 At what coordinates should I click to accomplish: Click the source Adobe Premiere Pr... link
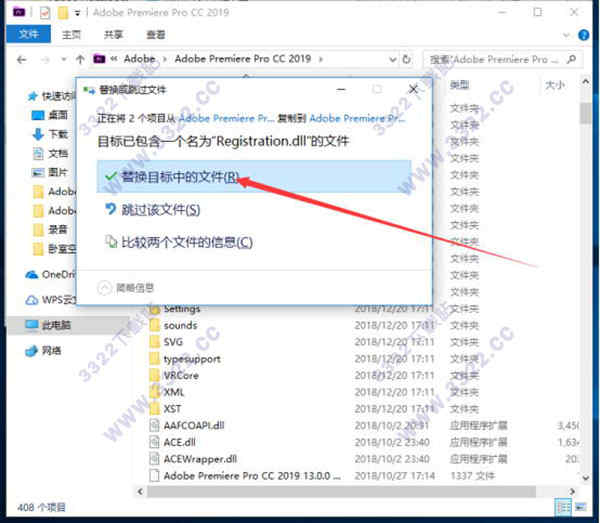point(226,118)
